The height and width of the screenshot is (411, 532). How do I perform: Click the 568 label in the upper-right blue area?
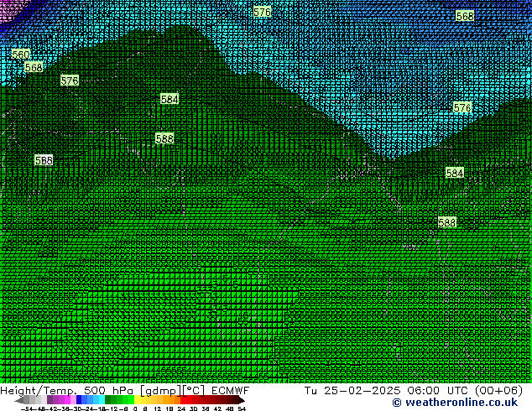(465, 16)
